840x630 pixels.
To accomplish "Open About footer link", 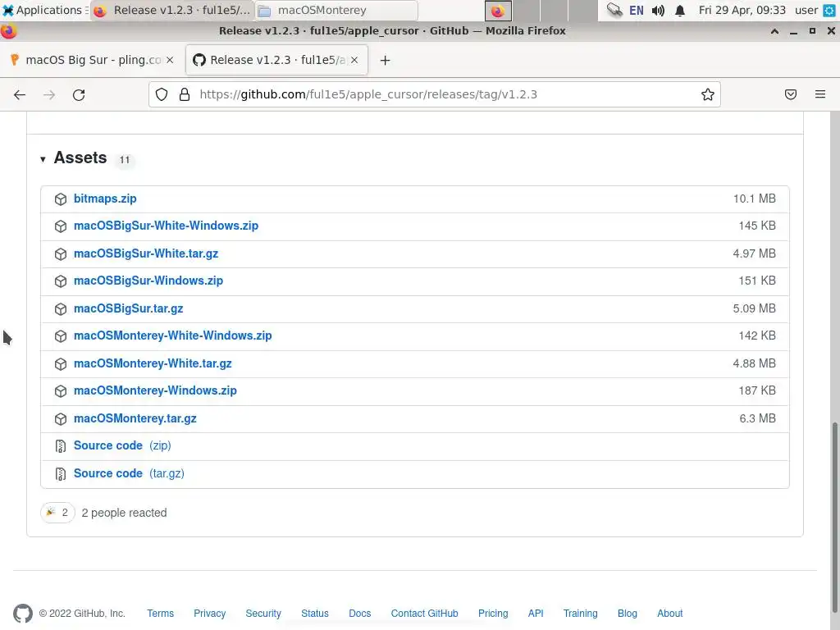I will (669, 614).
